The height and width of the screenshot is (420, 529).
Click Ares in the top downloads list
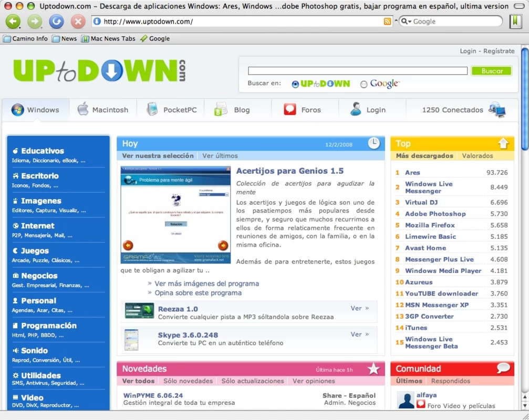pyautogui.click(x=412, y=173)
